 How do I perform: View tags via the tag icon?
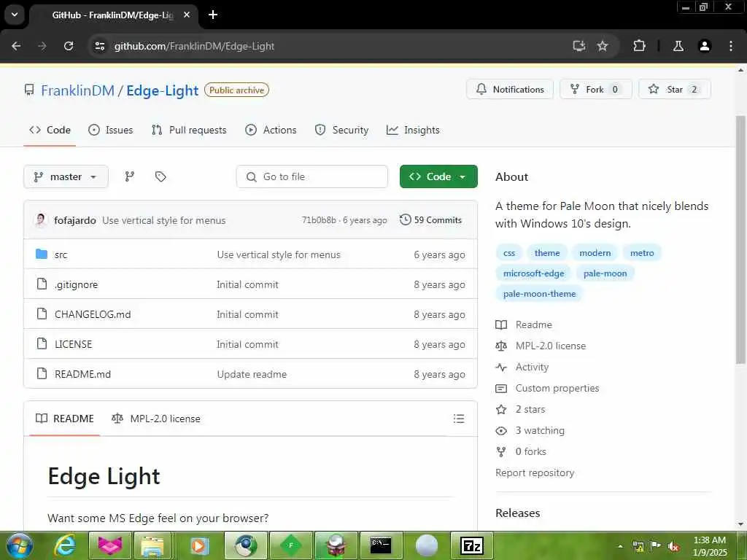coord(160,176)
